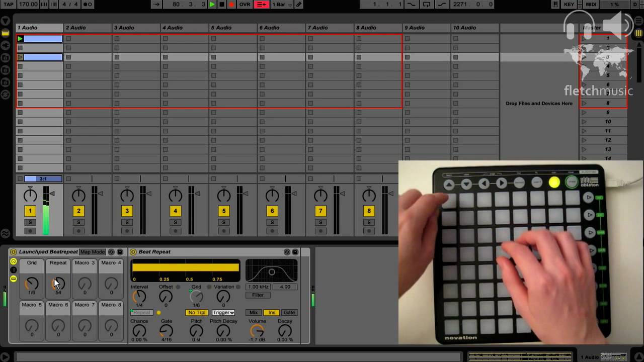
Task: Select the 1 Audio track header
Action: [x=40, y=28]
